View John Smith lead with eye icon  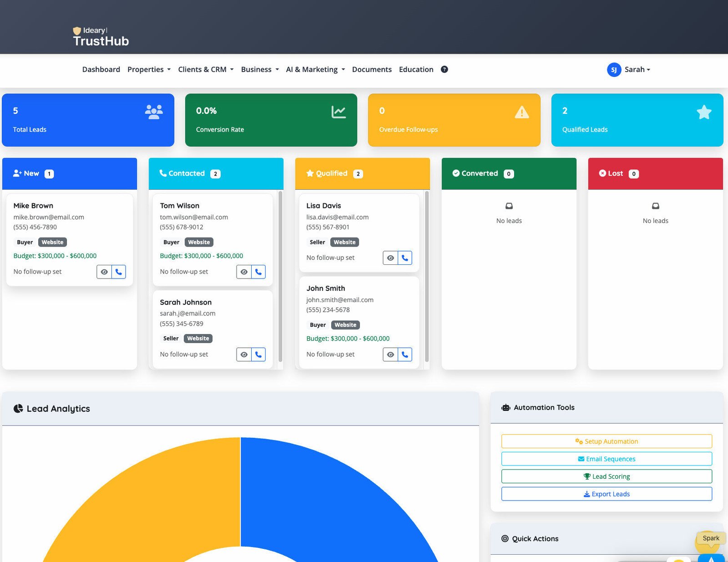point(390,354)
